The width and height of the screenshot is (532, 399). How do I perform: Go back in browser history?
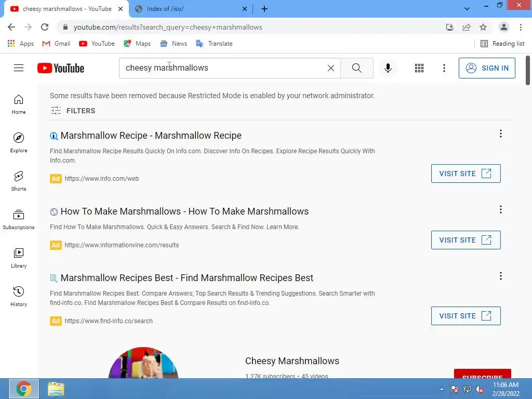point(11,27)
